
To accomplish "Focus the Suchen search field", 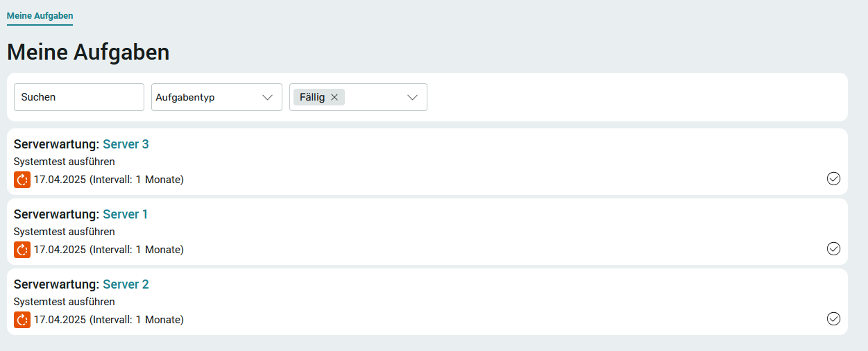I will [79, 97].
